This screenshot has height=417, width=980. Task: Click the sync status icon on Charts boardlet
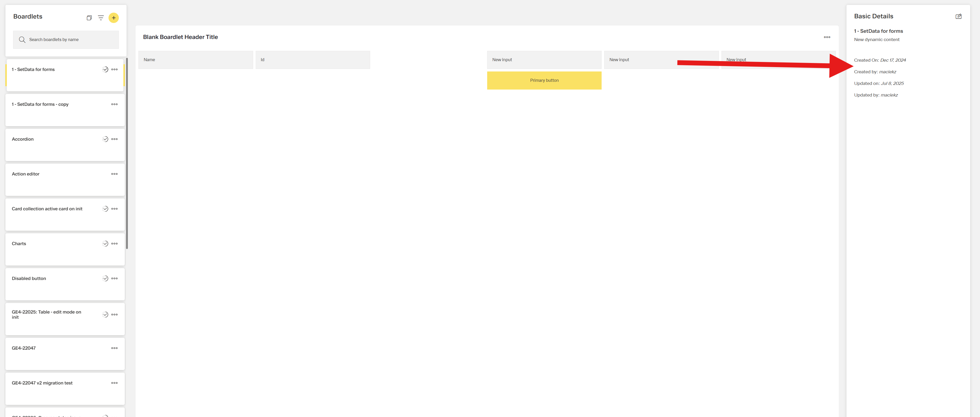pos(105,243)
